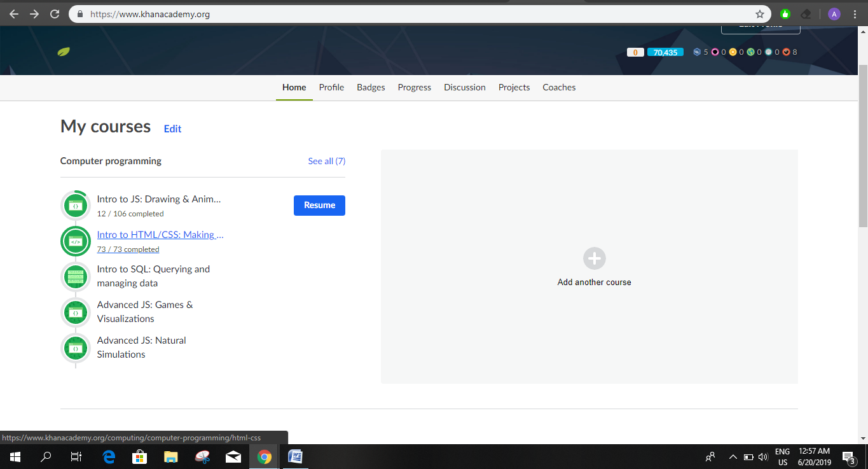Click the address bar URL field

(x=420, y=14)
